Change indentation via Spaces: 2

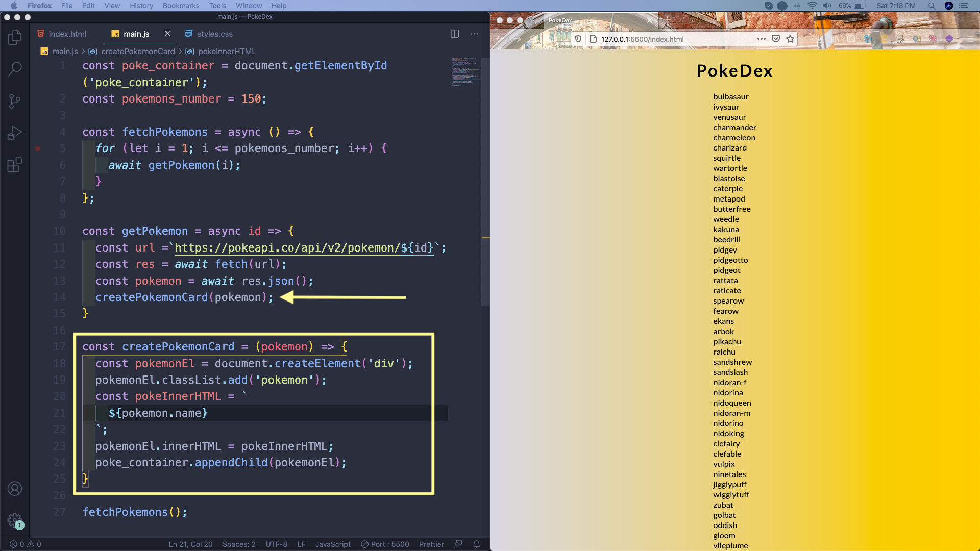[239, 544]
